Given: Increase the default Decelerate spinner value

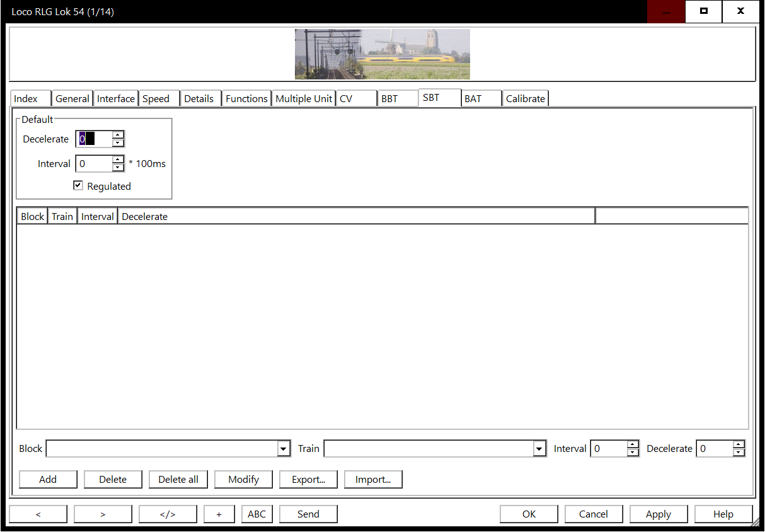Looking at the screenshot, I should (x=118, y=135).
